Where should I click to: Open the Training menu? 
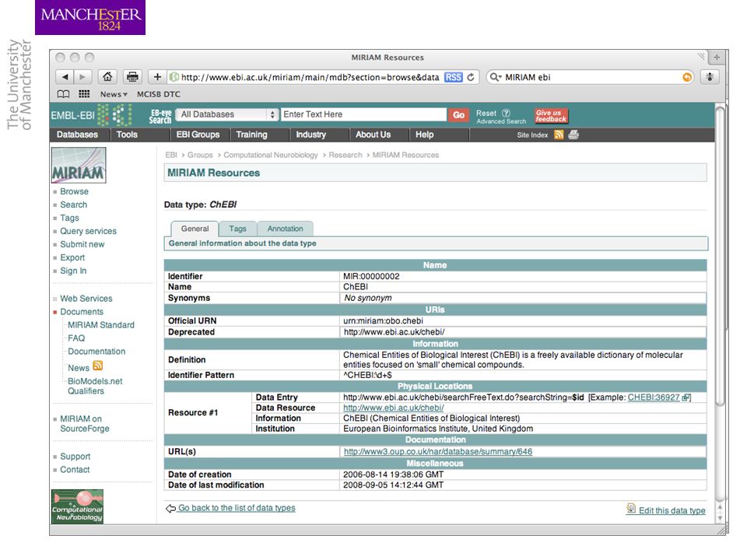[251, 135]
